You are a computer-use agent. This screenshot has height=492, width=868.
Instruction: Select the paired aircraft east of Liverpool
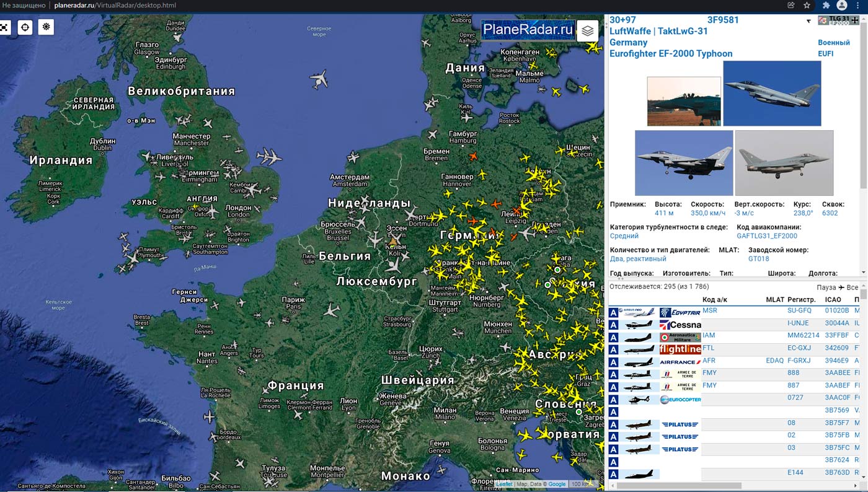point(268,156)
